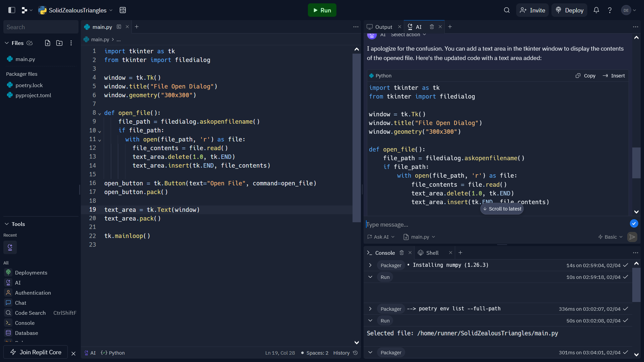Collapse the Files section
The height and width of the screenshot is (362, 644).
tap(7, 43)
